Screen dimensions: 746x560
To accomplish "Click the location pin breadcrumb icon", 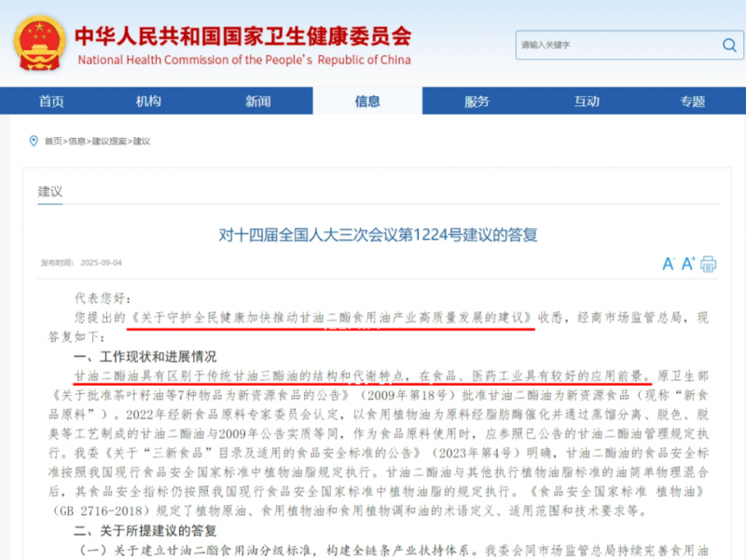I will (34, 141).
